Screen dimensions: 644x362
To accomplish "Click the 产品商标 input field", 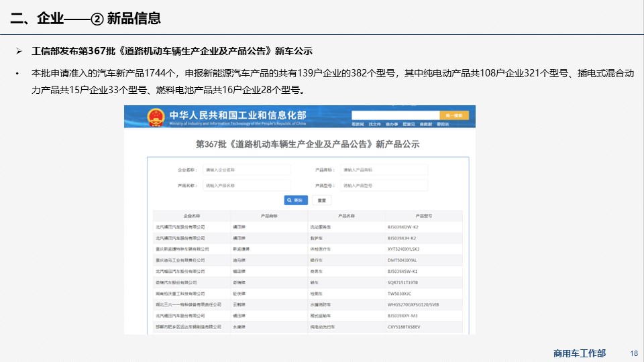I will [384, 170].
